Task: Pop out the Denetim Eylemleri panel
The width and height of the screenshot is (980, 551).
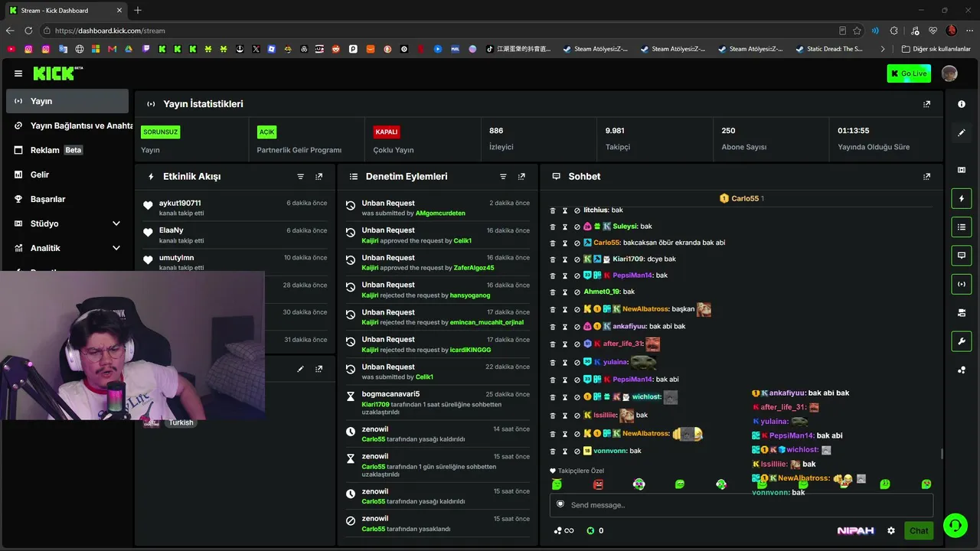Action: pos(521,177)
